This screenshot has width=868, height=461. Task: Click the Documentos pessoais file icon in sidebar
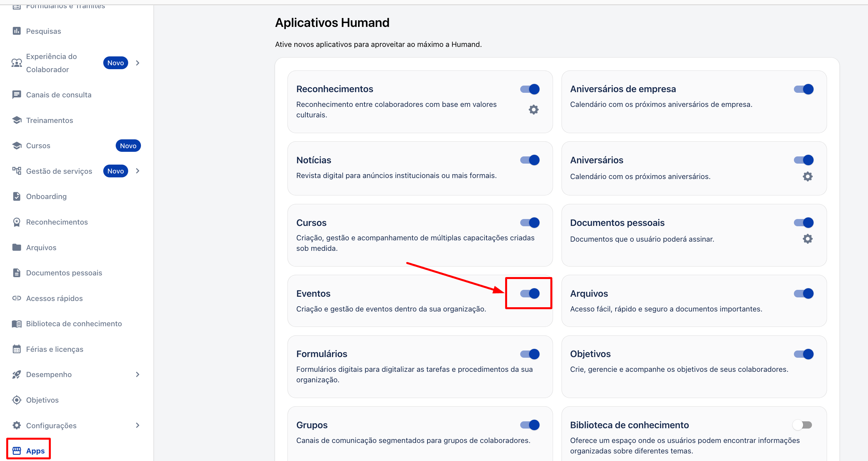[x=16, y=272]
